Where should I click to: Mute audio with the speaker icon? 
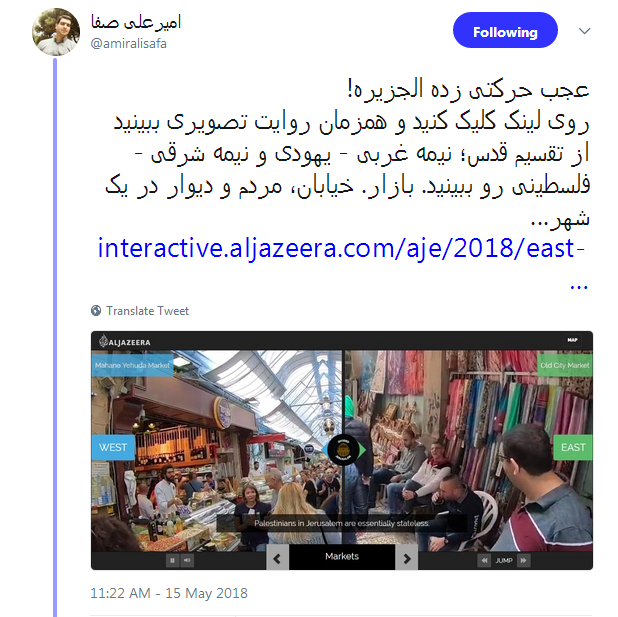[187, 560]
